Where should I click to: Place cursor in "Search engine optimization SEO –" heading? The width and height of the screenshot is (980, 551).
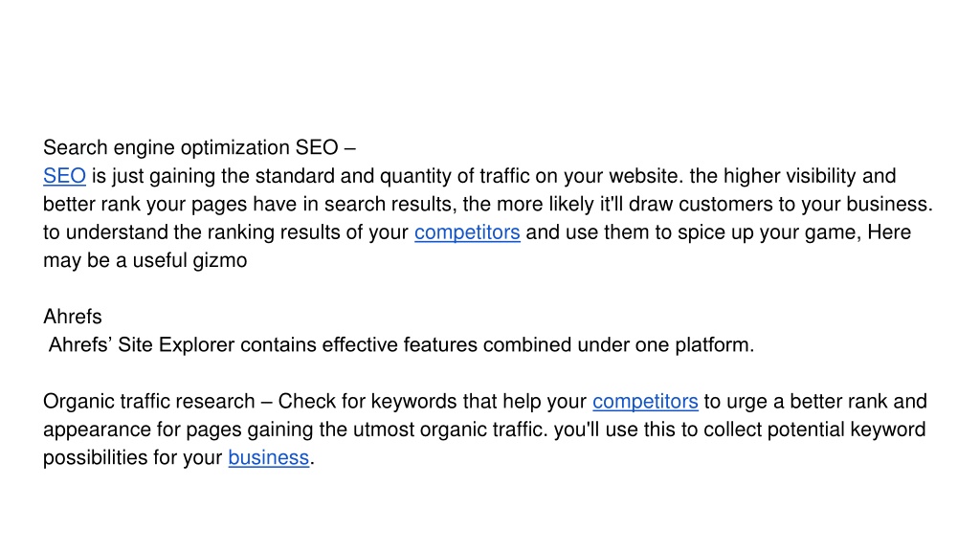(199, 148)
